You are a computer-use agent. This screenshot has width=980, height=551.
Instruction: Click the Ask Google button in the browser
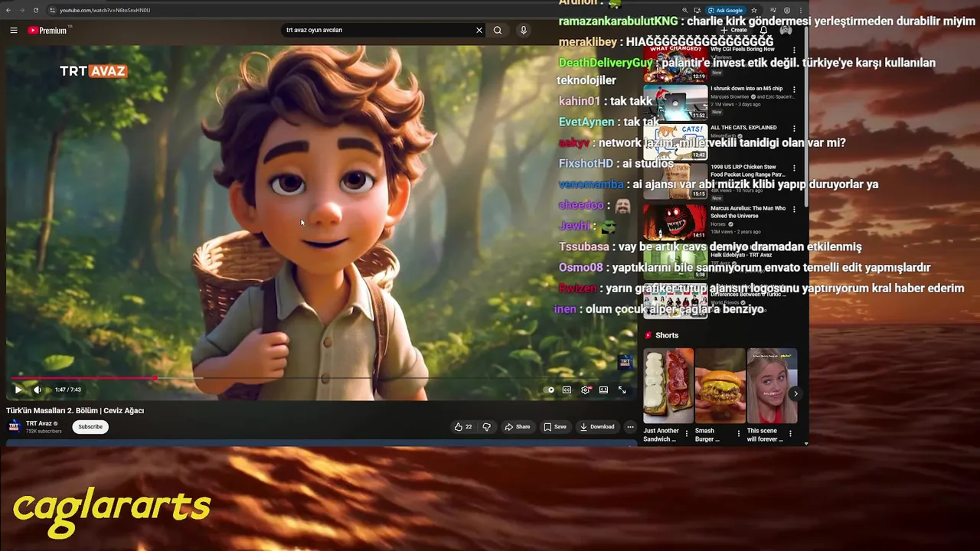point(725,11)
